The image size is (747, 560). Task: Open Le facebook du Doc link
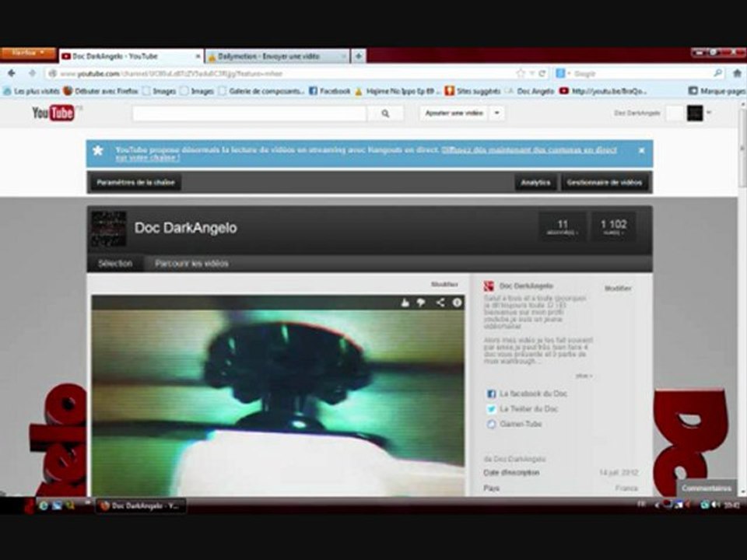pos(532,394)
